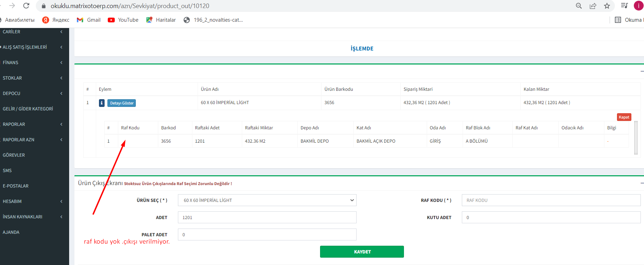This screenshot has height=265, width=644.
Task: Open the Haritalar maps bookmark
Action: (161, 20)
